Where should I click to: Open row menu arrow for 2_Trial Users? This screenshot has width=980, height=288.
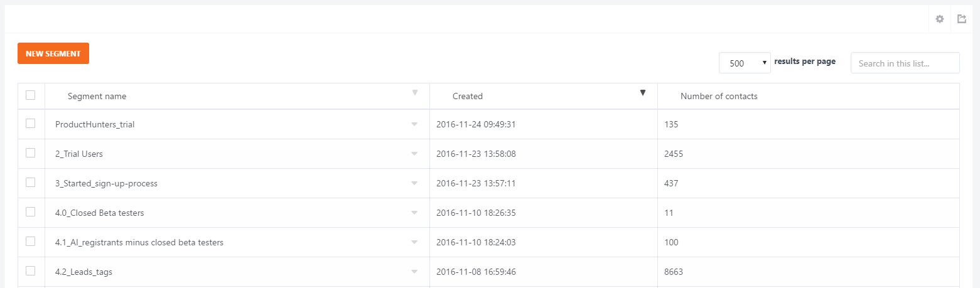[414, 154]
